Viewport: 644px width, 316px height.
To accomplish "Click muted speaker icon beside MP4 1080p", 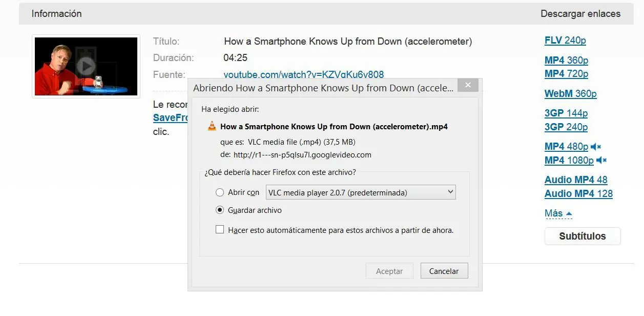I will 601,161.
